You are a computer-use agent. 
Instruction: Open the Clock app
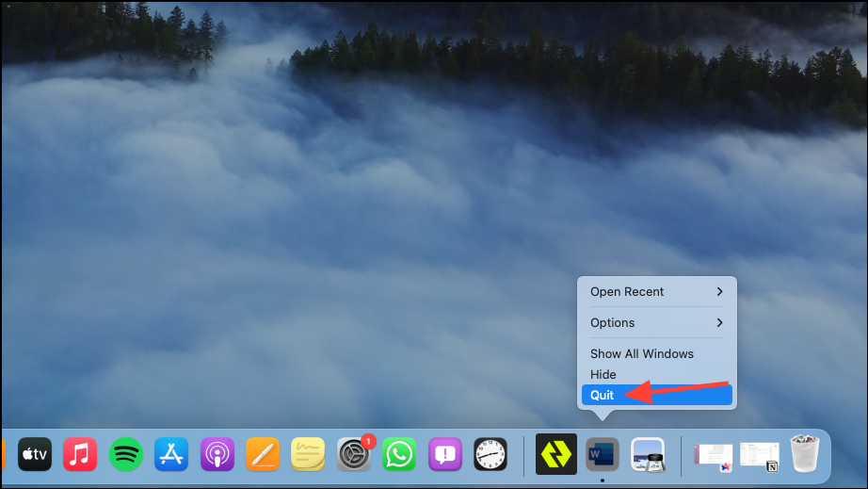(x=490, y=454)
